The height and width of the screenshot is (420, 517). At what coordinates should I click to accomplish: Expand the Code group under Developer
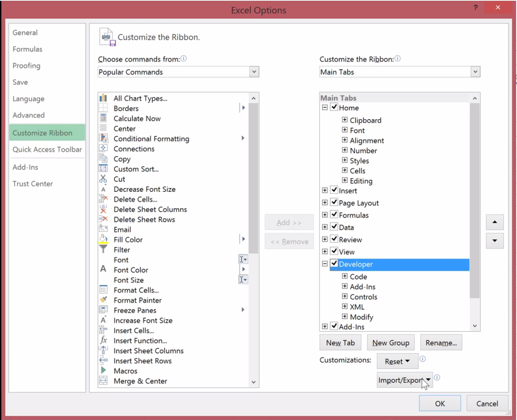(x=345, y=276)
